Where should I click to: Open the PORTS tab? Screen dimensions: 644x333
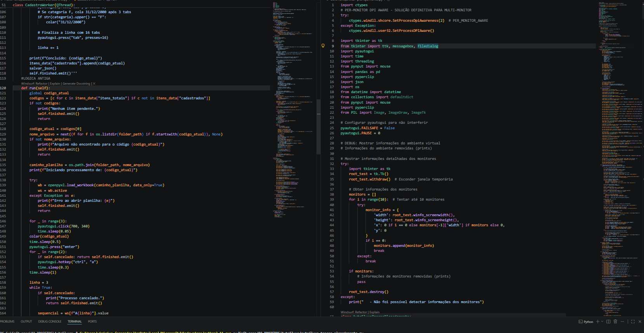(92, 321)
